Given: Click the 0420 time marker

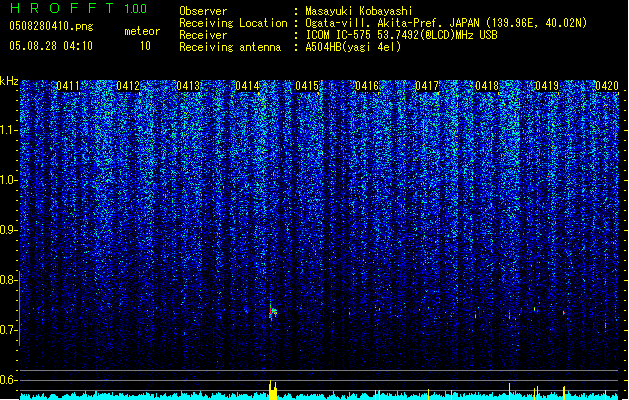Looking at the screenshot, I should pyautogui.click(x=607, y=86).
